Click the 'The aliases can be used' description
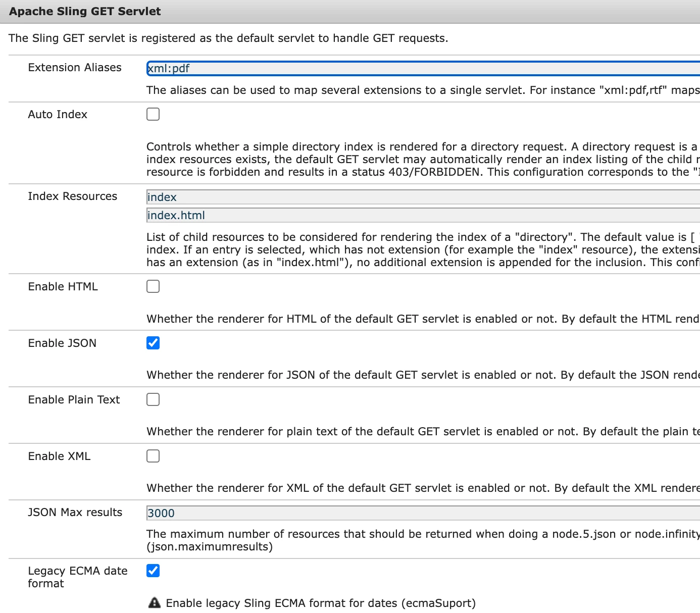Screen dimensions: 700x613 pos(423,90)
